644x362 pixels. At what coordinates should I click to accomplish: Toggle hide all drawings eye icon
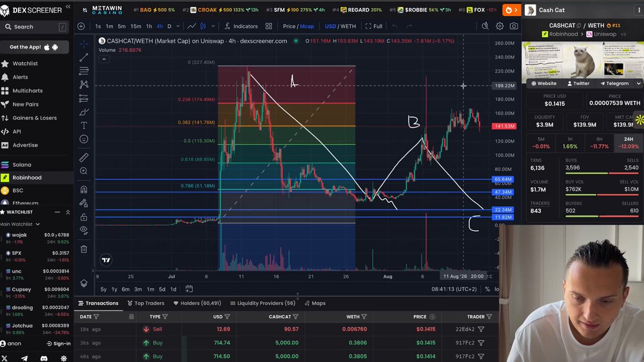pyautogui.click(x=84, y=231)
